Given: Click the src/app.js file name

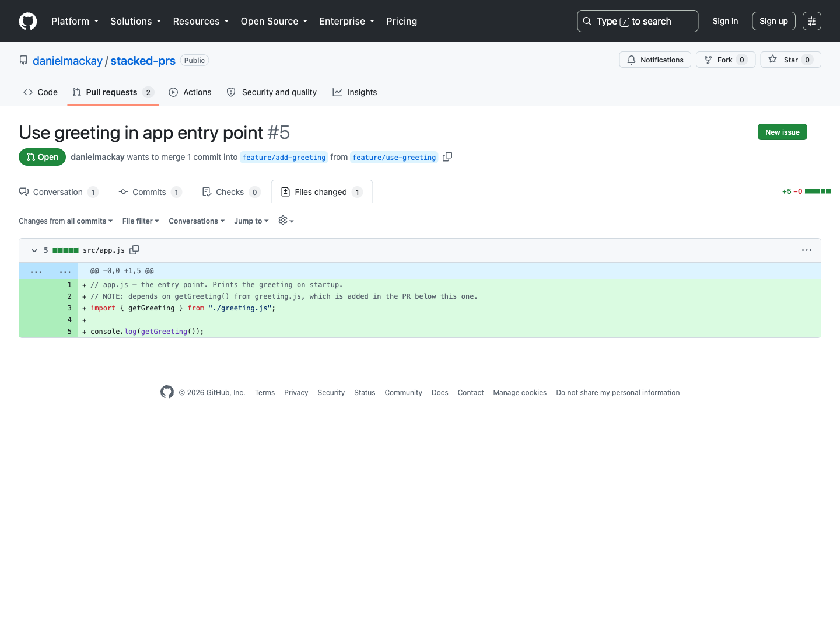Looking at the screenshot, I should point(104,250).
